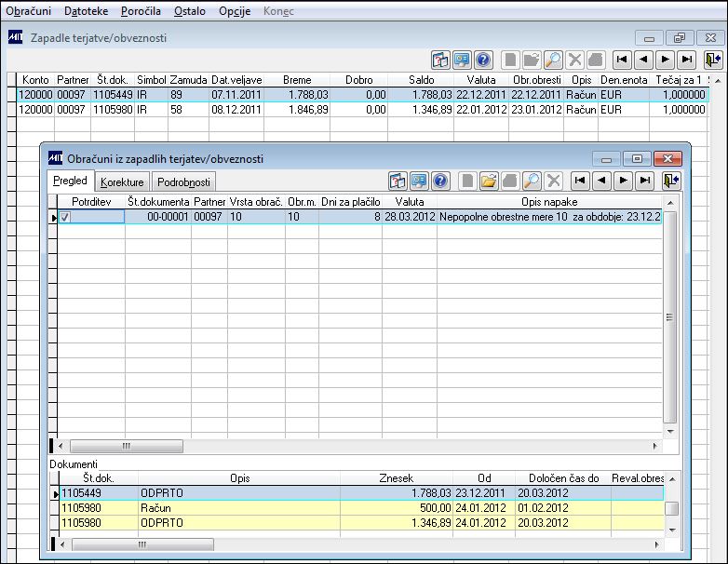The height and width of the screenshot is (564, 728).
Task: Switch to the Podrobnosti tab
Action: 183,182
